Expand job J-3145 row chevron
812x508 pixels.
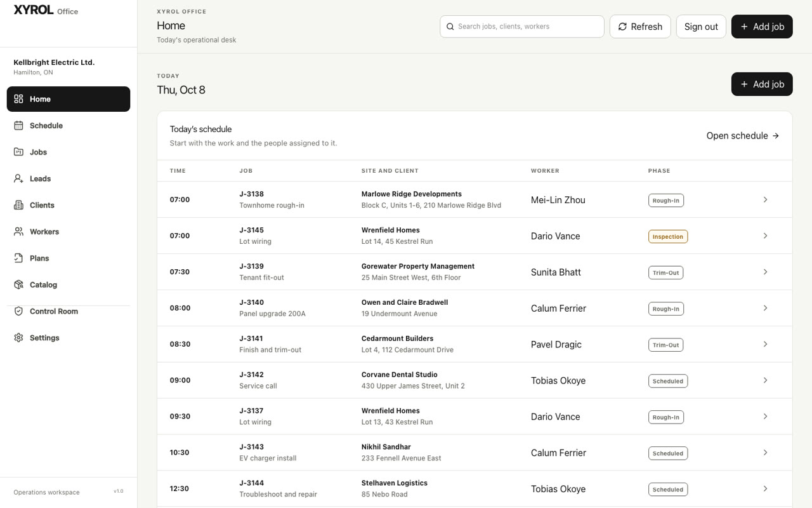(765, 236)
